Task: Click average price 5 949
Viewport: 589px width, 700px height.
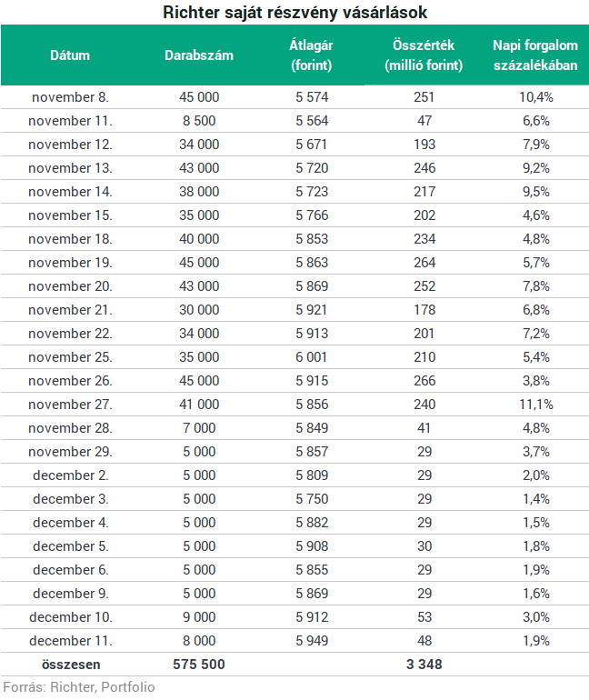Action: coord(312,642)
